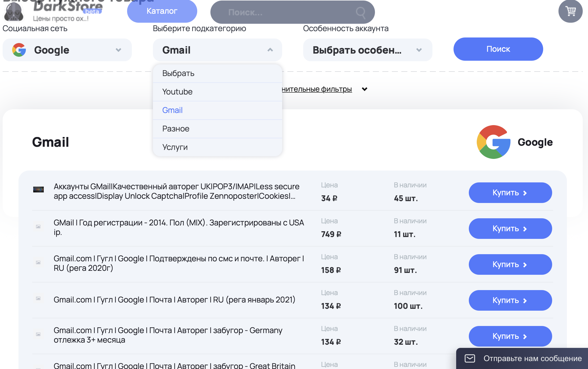This screenshot has width=588, height=369.
Task: Click the envelope icon in message widget
Action: tap(470, 358)
